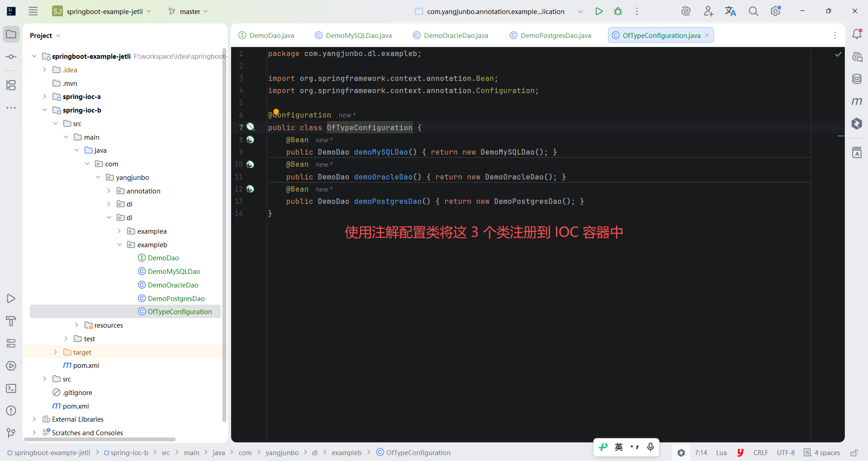Image resolution: width=868 pixels, height=461 pixels.
Task: Click the 7:14 caret position indicator
Action: click(x=701, y=453)
